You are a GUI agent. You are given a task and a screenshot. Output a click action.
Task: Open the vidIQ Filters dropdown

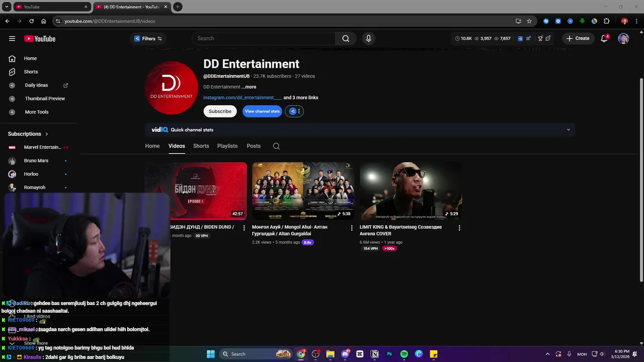(148, 39)
